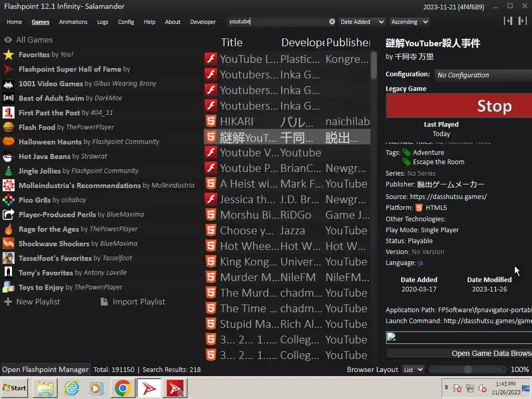This screenshot has width=532, height=399.
Task: Click in the youtube search field
Action: click(277, 21)
